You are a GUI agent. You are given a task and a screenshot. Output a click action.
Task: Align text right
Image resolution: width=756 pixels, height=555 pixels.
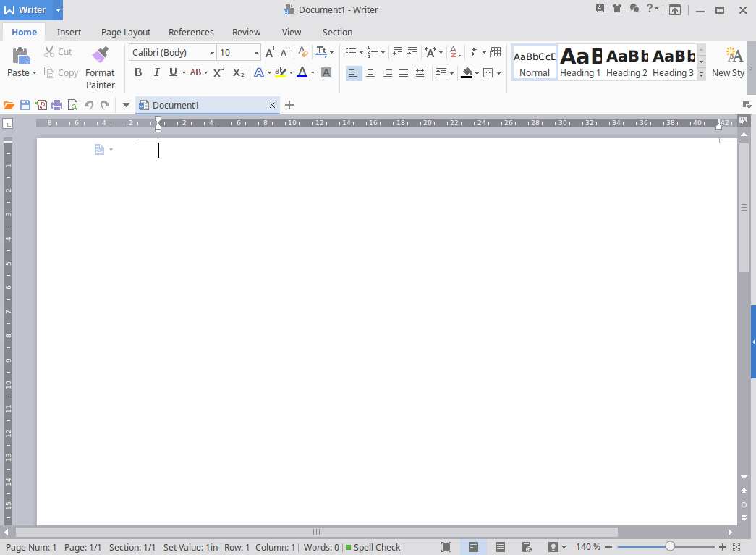[x=387, y=73]
